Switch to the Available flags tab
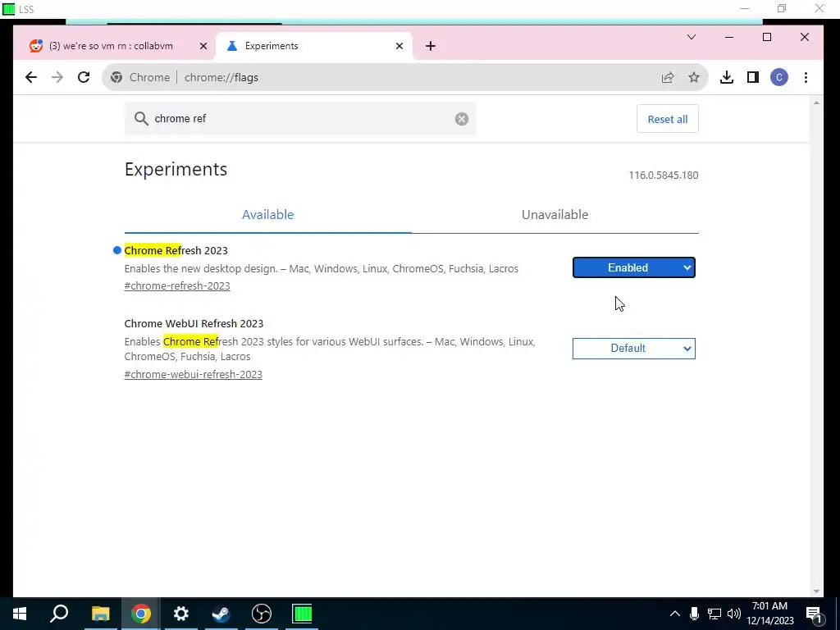This screenshot has width=840, height=630. [x=268, y=215]
